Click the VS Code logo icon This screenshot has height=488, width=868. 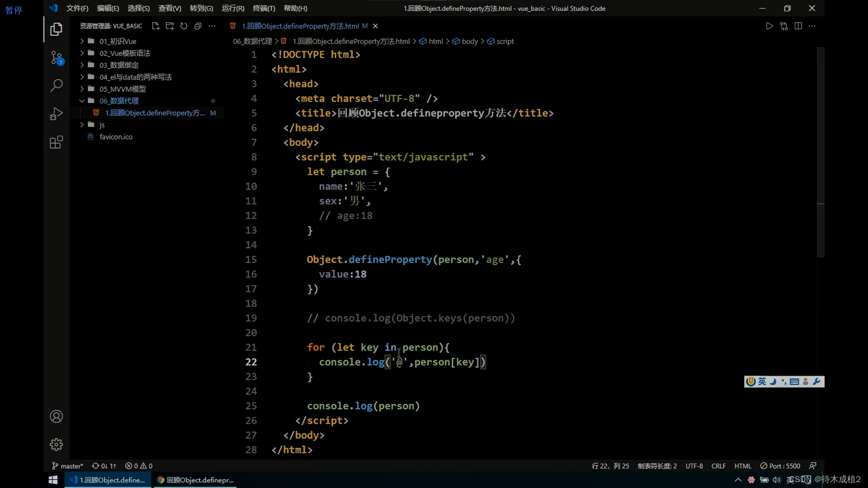[53, 8]
